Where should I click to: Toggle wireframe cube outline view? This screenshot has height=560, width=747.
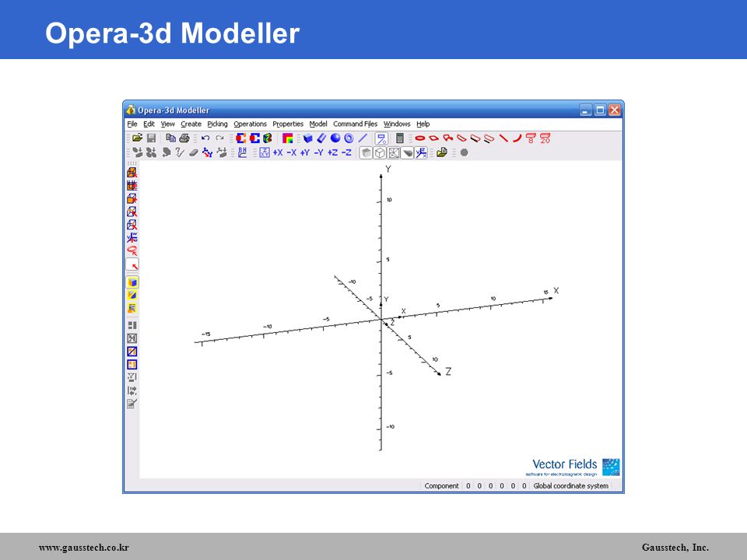coord(380,153)
